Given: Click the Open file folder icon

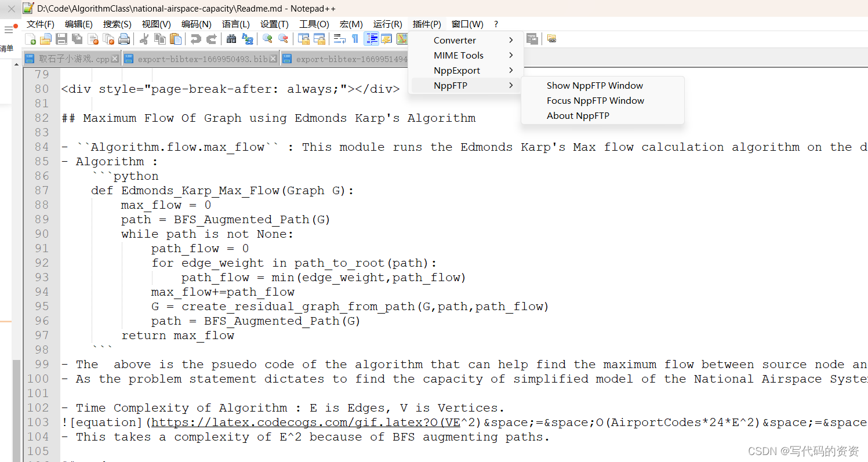Looking at the screenshot, I should pos(46,39).
